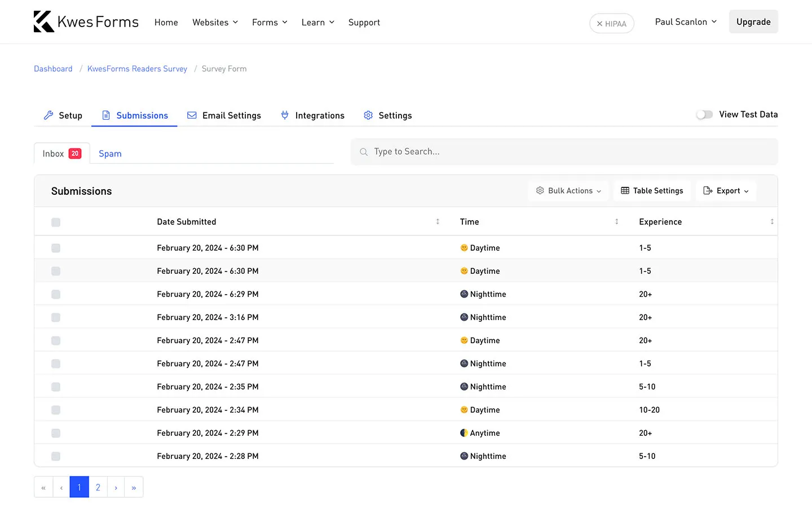This screenshot has height=508, width=812.
Task: Expand the Export dropdown
Action: point(726,191)
